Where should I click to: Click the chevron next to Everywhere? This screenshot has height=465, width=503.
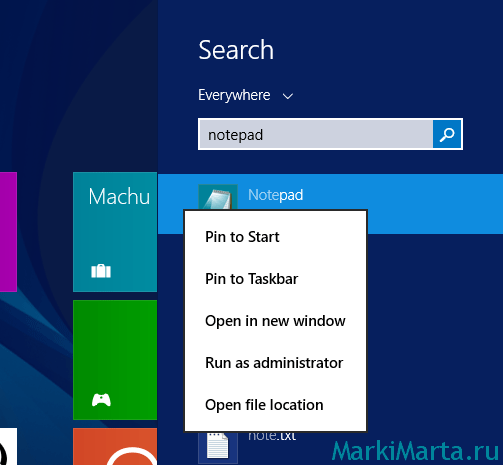(288, 97)
